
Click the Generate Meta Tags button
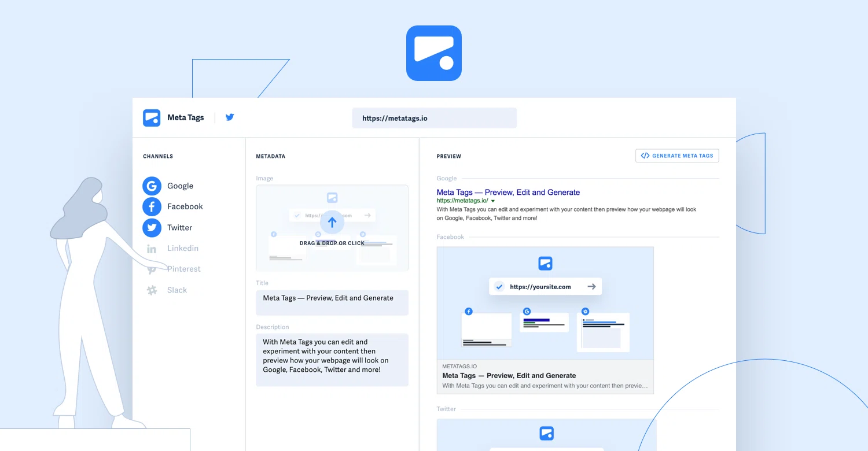click(677, 156)
